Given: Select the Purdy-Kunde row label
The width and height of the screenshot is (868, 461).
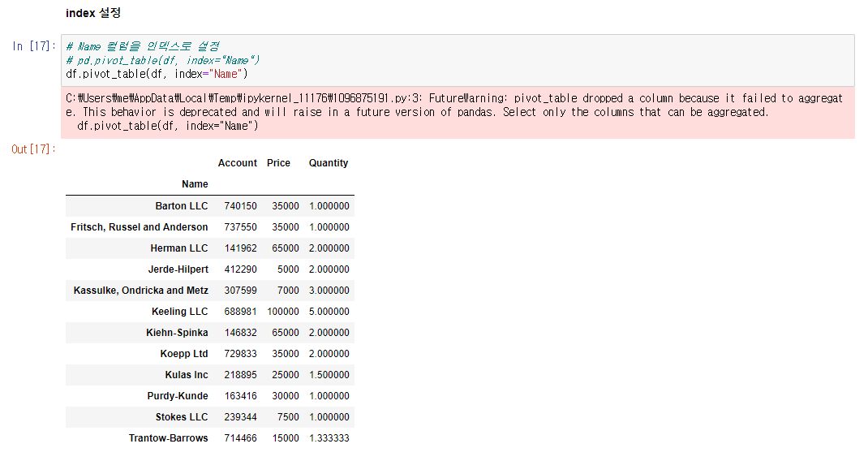Looking at the screenshot, I should coord(178,395).
